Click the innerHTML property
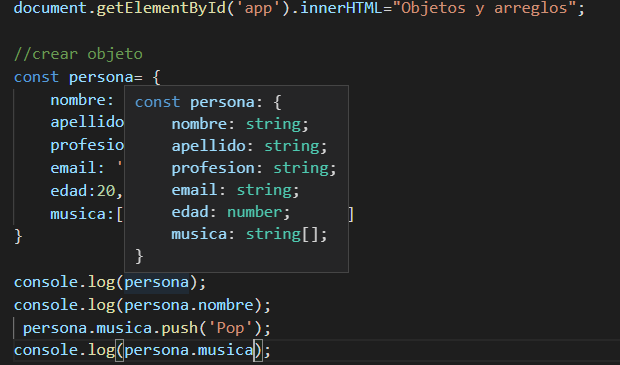The image size is (620, 365). pyautogui.click(x=341, y=8)
